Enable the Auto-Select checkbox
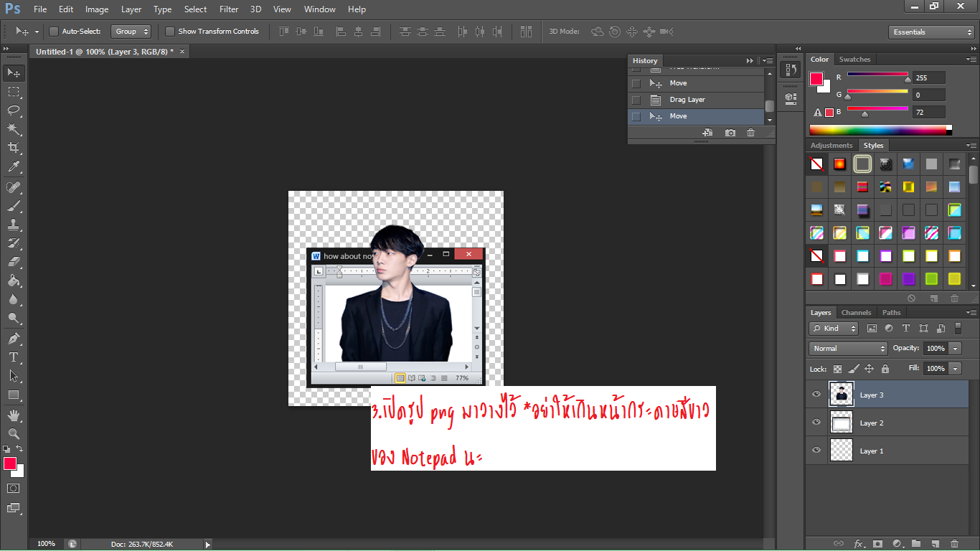 (54, 32)
